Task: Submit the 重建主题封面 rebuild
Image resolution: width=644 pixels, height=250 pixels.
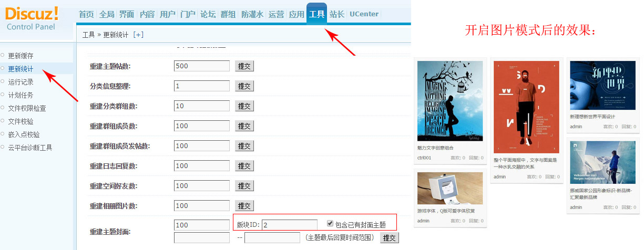Action: tap(390, 237)
